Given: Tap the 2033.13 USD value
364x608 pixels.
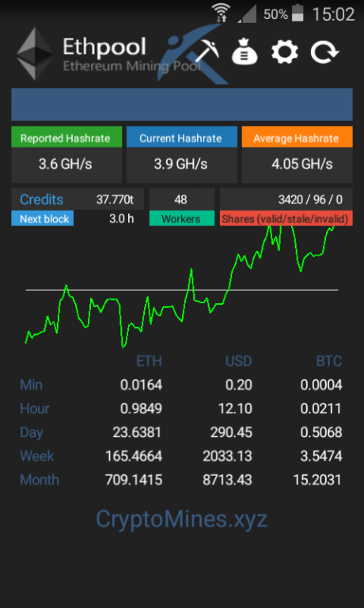Looking at the screenshot, I should tap(228, 456).
